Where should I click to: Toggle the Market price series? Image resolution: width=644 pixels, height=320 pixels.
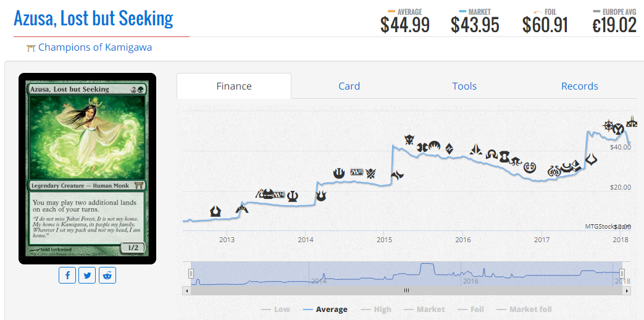pos(424,309)
